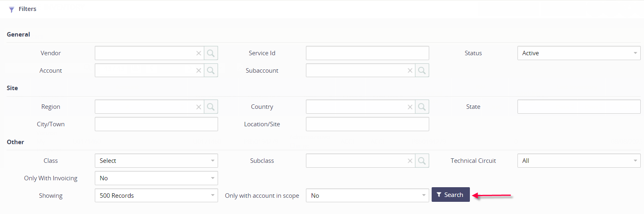Open Vendor lookup magnifier icon
This screenshot has height=214, width=644.
[x=211, y=53]
